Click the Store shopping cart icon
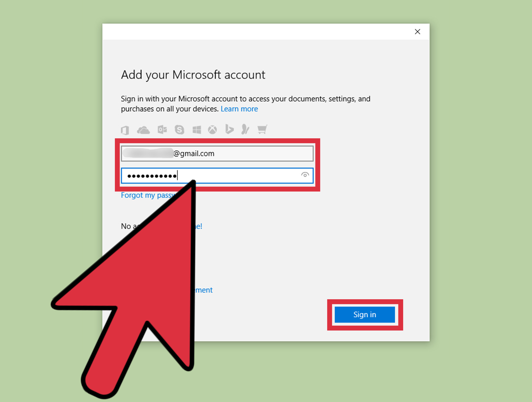532x402 pixels. pyautogui.click(x=262, y=129)
